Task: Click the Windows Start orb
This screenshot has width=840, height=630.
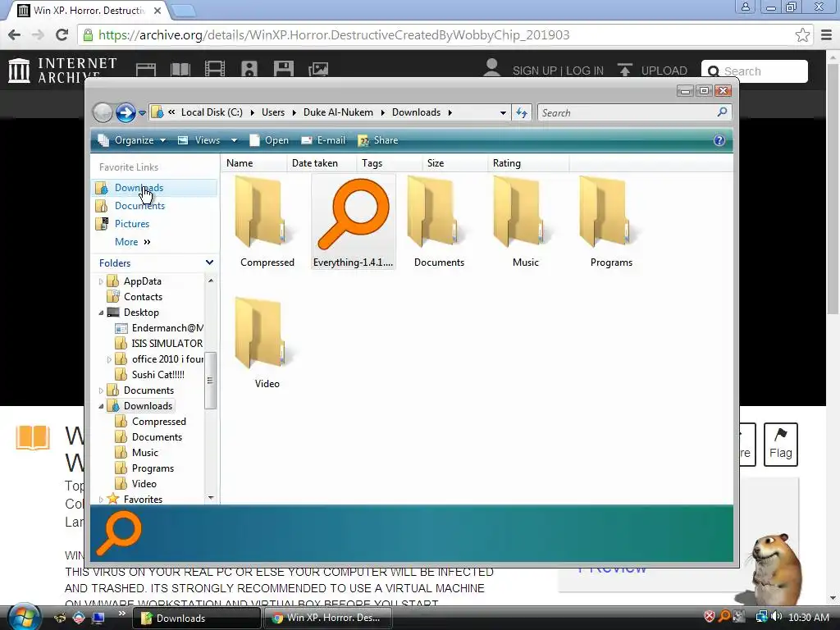Action: point(23,617)
